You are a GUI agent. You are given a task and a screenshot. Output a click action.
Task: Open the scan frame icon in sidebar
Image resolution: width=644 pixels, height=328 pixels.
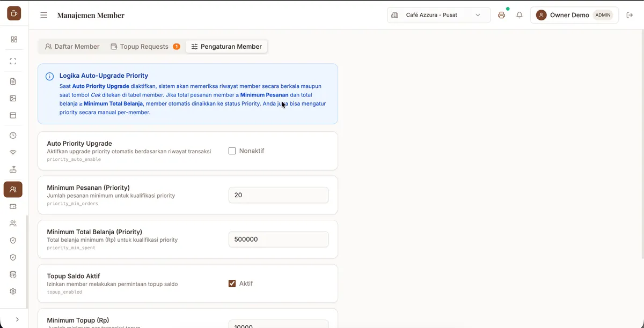[x=13, y=61]
